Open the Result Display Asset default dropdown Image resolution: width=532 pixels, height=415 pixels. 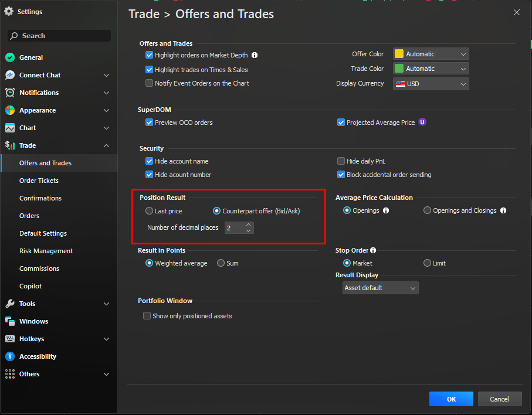380,288
